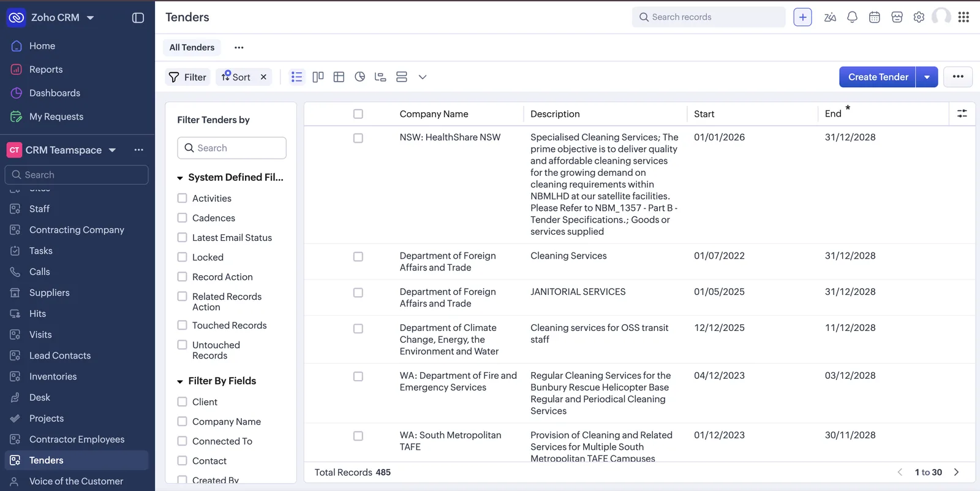Sort by the End column header
980x491 pixels.
coord(833,113)
